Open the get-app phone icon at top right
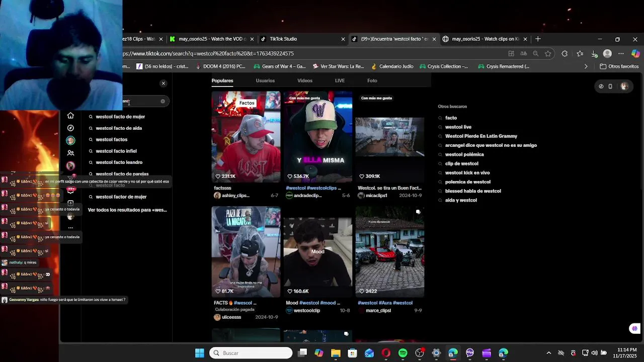Viewport: 644px width, 362px height. coord(610,86)
